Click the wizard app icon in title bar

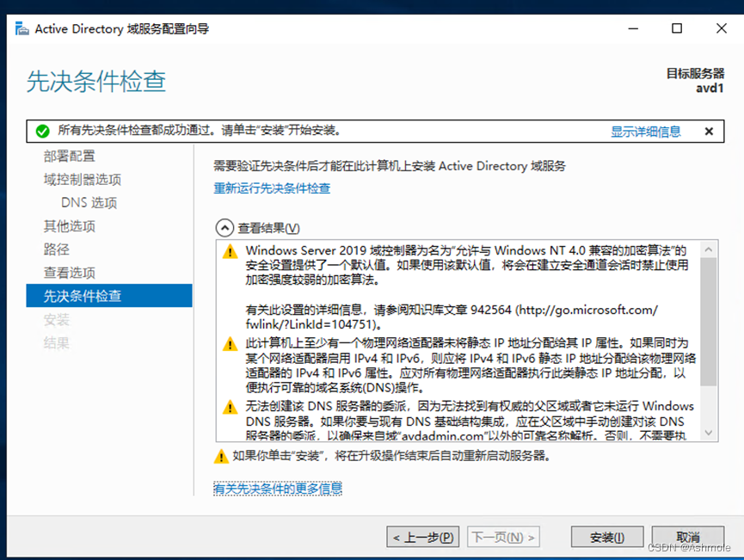tap(22, 29)
